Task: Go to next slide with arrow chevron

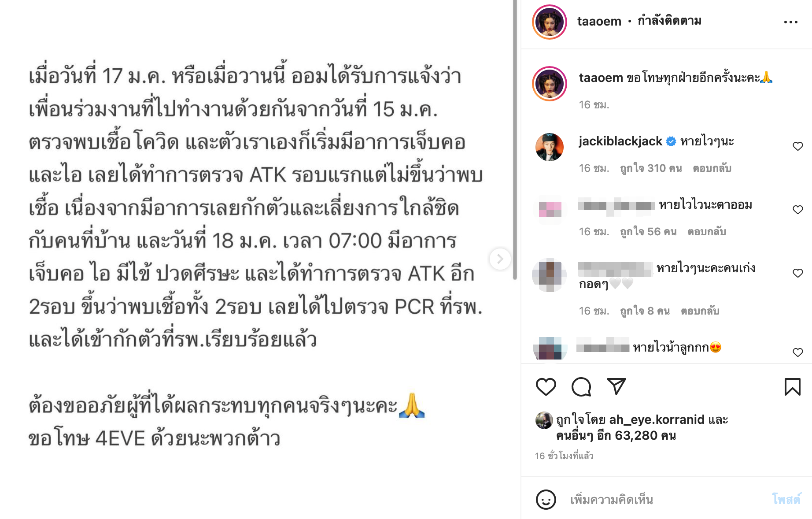Action: point(500,259)
